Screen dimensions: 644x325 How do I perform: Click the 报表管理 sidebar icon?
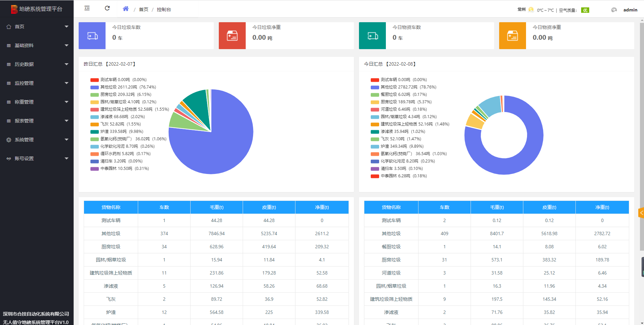tap(9, 121)
